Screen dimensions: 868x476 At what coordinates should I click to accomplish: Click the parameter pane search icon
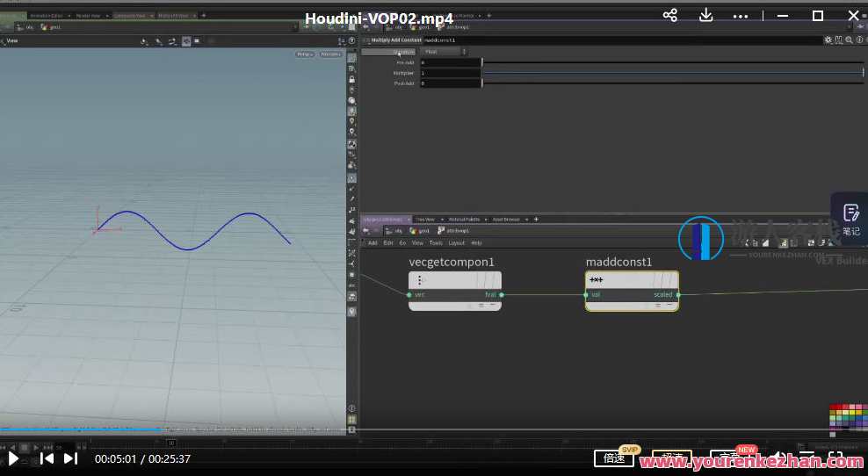coord(850,40)
